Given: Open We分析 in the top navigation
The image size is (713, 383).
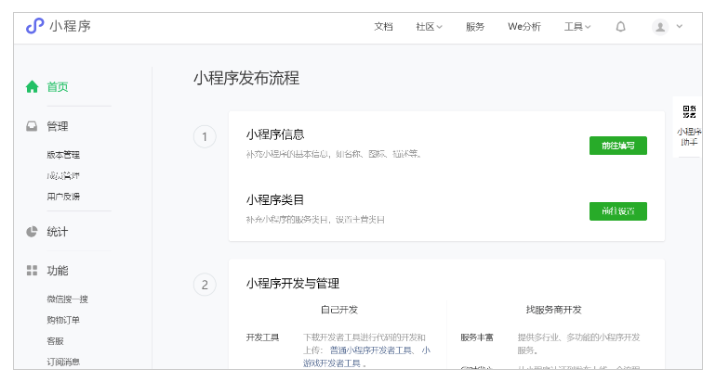Looking at the screenshot, I should 524,27.
